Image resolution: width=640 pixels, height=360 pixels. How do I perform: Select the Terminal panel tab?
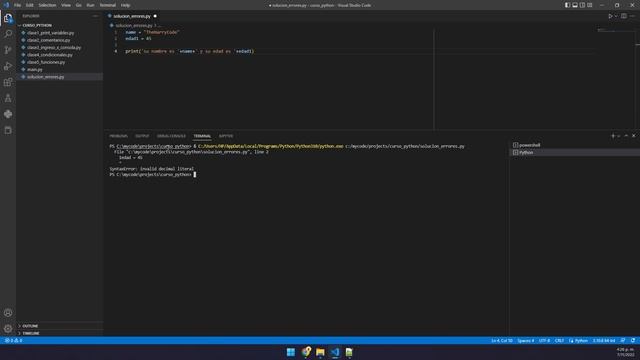pyautogui.click(x=202, y=136)
